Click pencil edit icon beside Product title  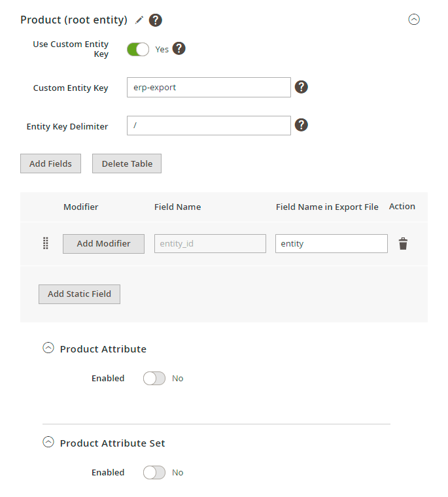pos(139,20)
